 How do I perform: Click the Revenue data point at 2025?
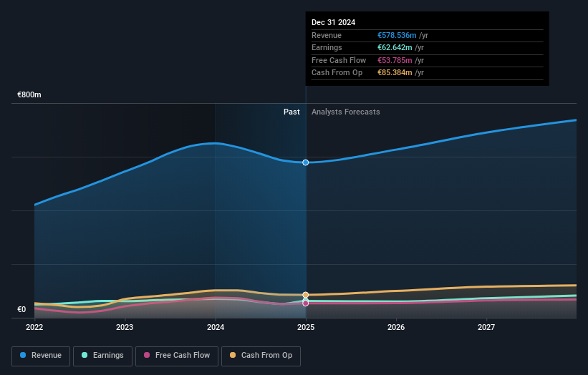coord(306,162)
